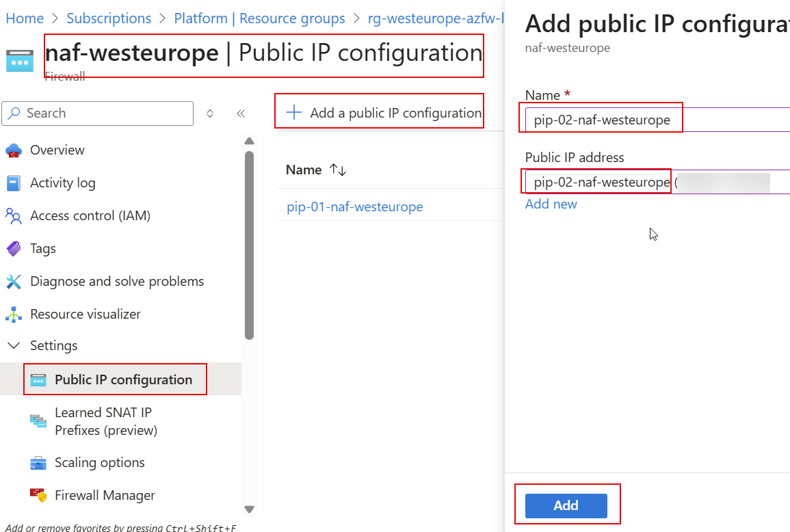
Task: Open pip-01-naf-westeurope
Action: tap(355, 207)
